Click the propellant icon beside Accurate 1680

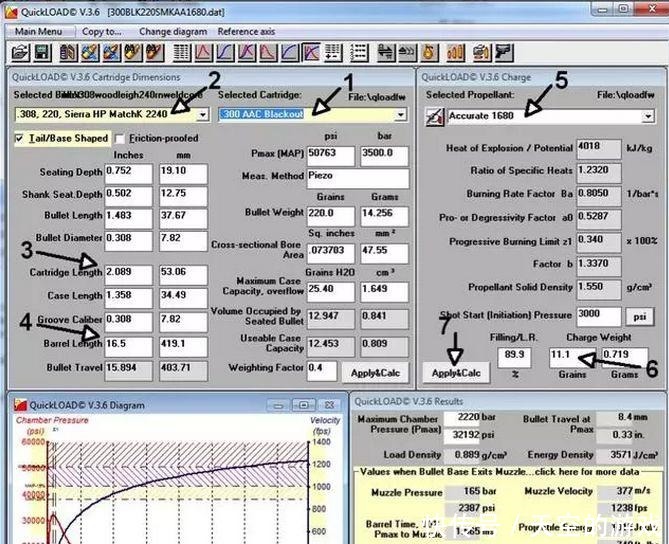tap(434, 116)
